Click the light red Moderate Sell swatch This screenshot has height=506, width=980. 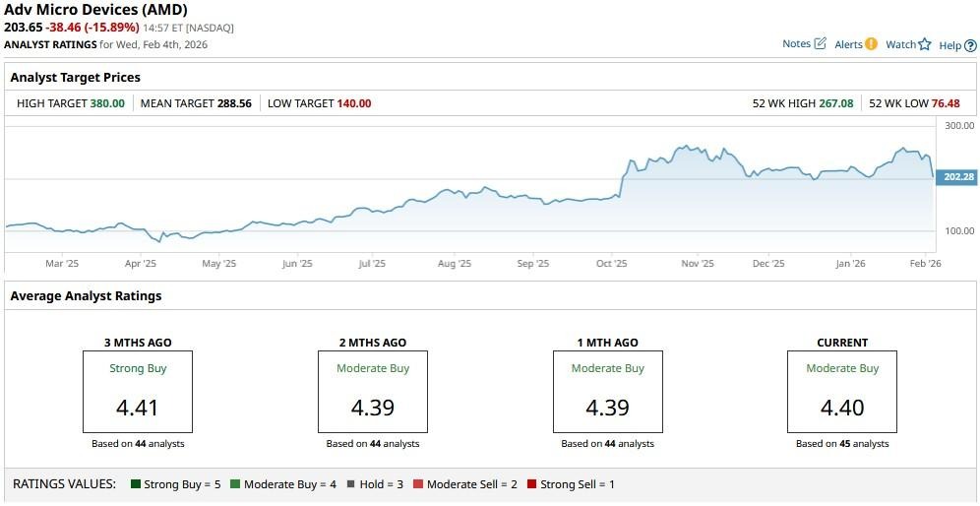point(418,484)
